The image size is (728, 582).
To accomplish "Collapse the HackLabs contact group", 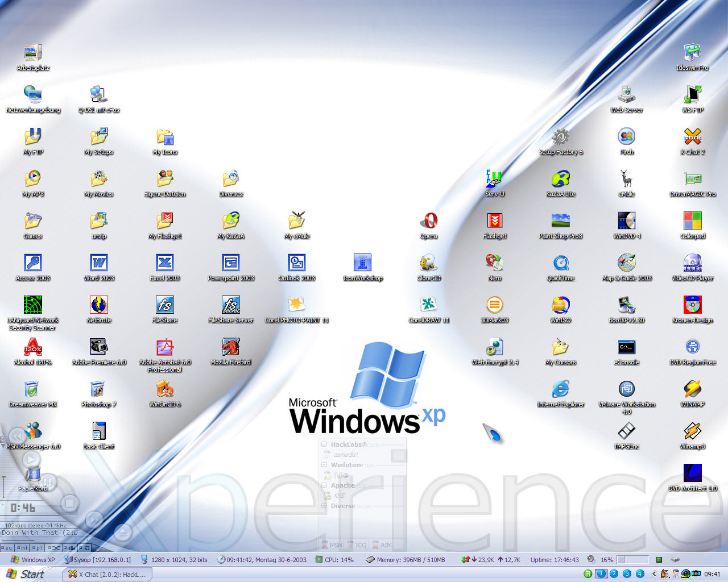I will pos(324,444).
